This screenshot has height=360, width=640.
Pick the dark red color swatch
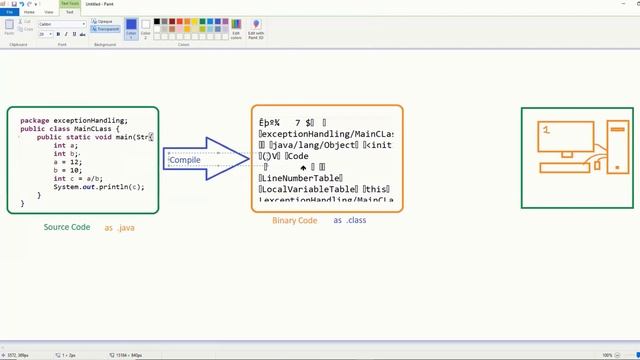click(x=172, y=21)
